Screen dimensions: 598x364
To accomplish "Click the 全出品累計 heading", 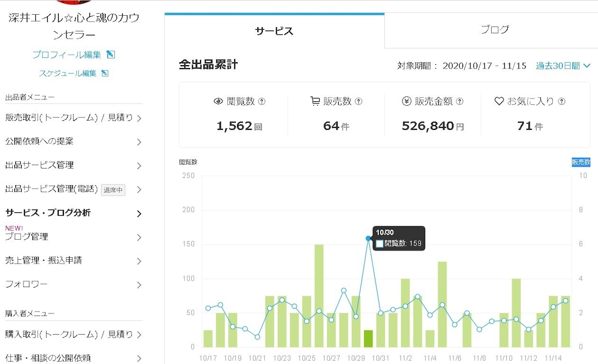I will (x=208, y=65).
